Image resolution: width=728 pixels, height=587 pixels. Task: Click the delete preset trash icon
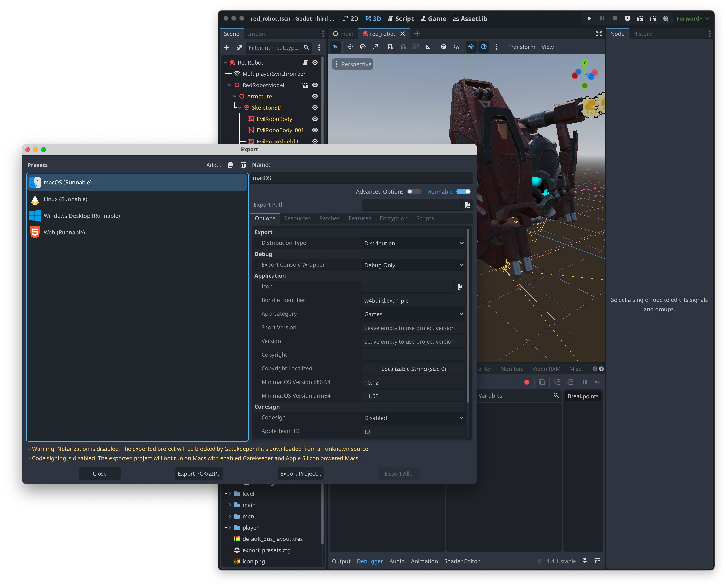pyautogui.click(x=243, y=165)
